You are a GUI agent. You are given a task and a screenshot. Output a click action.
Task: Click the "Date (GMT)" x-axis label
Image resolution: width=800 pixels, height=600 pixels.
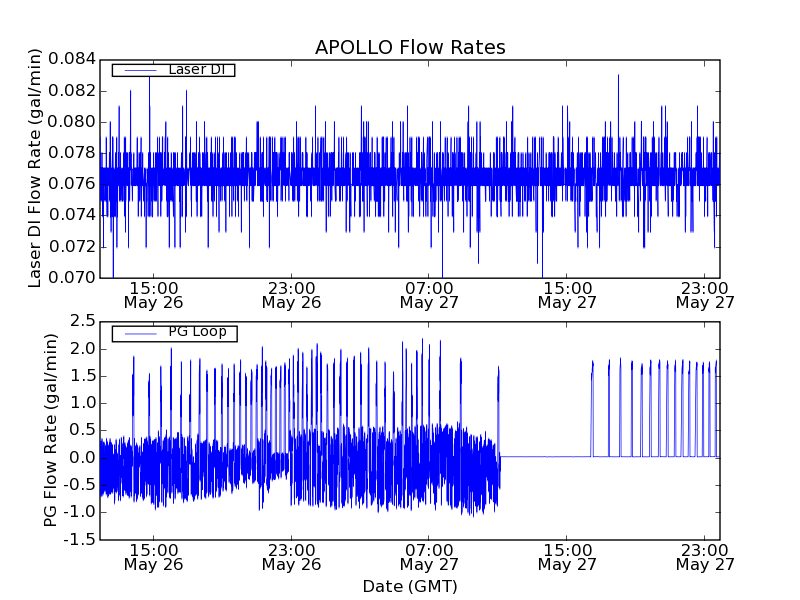pyautogui.click(x=410, y=586)
